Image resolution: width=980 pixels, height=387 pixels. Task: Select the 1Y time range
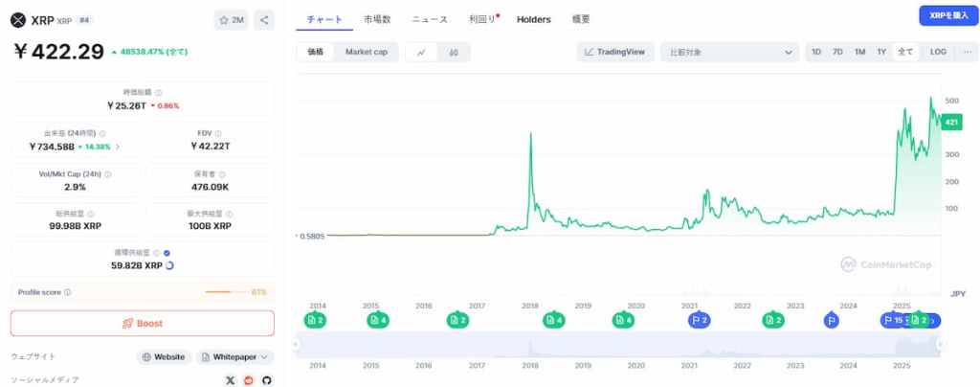click(x=881, y=52)
